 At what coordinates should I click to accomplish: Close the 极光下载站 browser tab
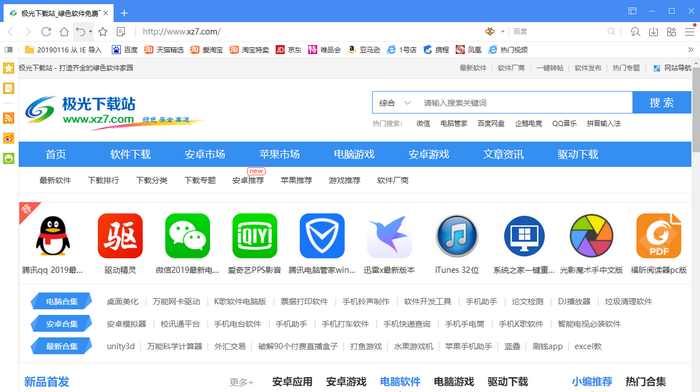(106, 13)
